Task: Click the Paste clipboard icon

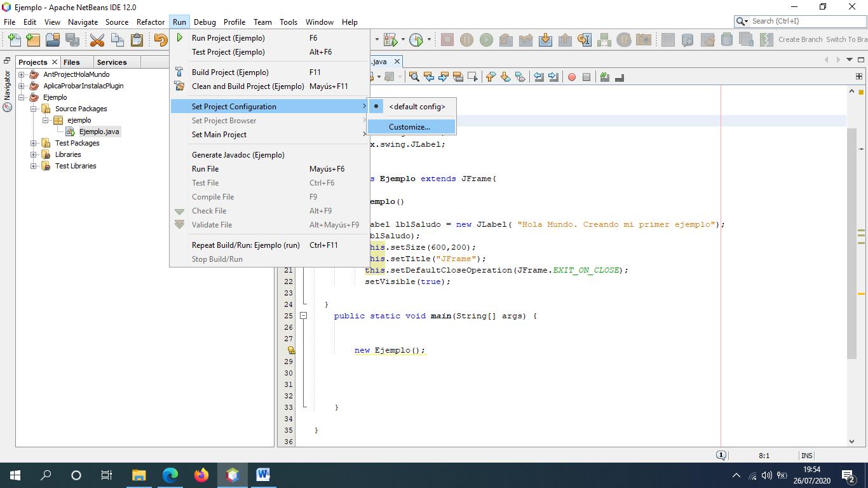Action: click(x=137, y=40)
